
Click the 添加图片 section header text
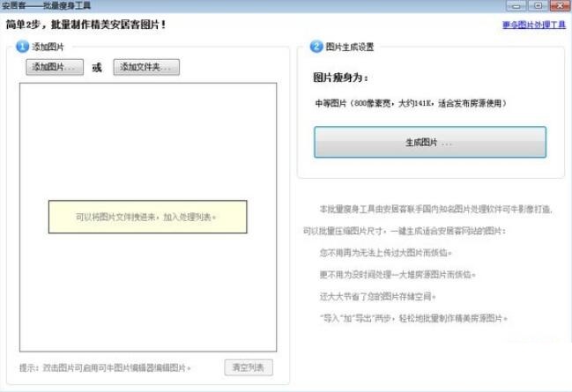48,47
